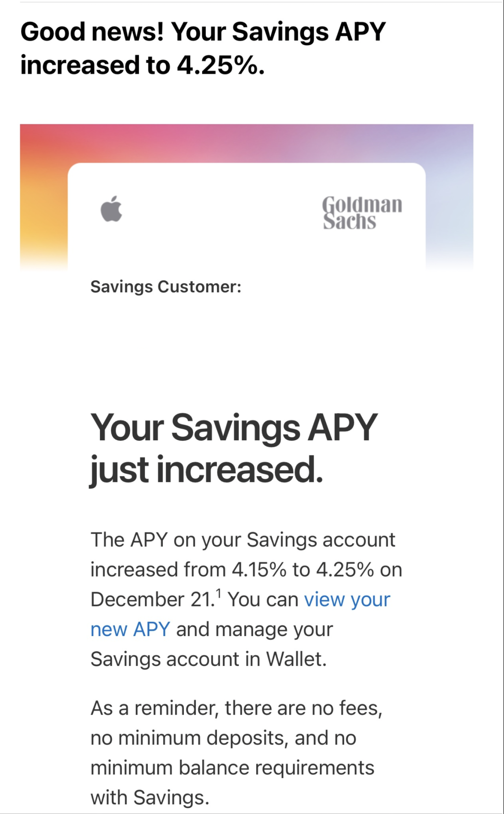Click "The APY on your Savings account" line
This screenshot has height=814, width=504.
[x=243, y=540]
